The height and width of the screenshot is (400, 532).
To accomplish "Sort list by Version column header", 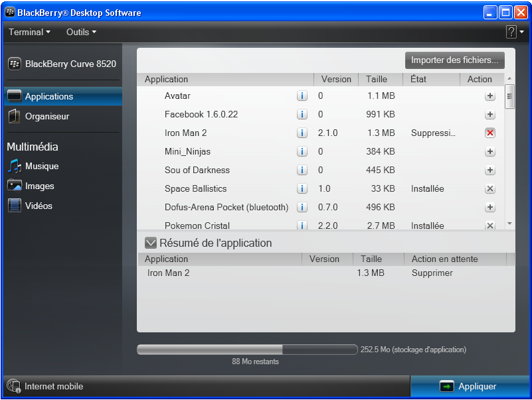I will 336,80.
